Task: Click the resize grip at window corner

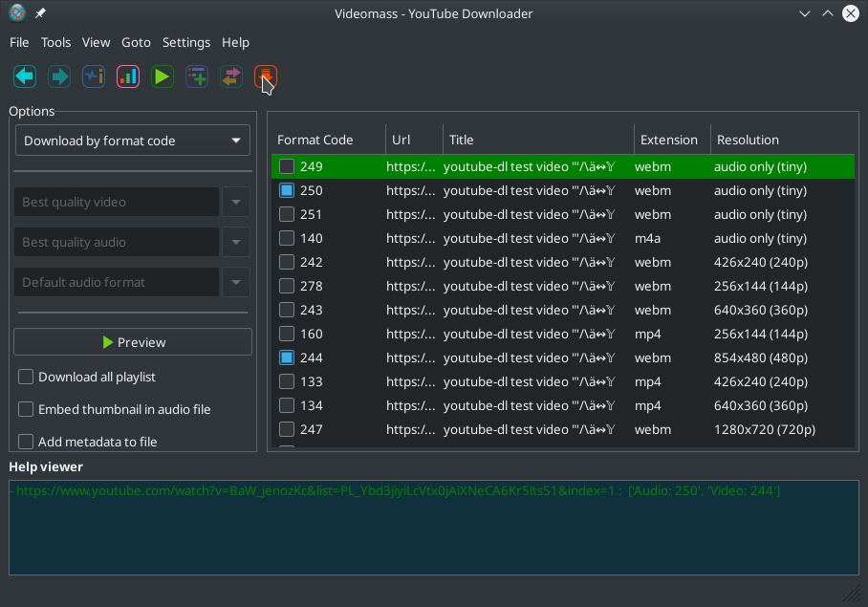Action: click(851, 592)
